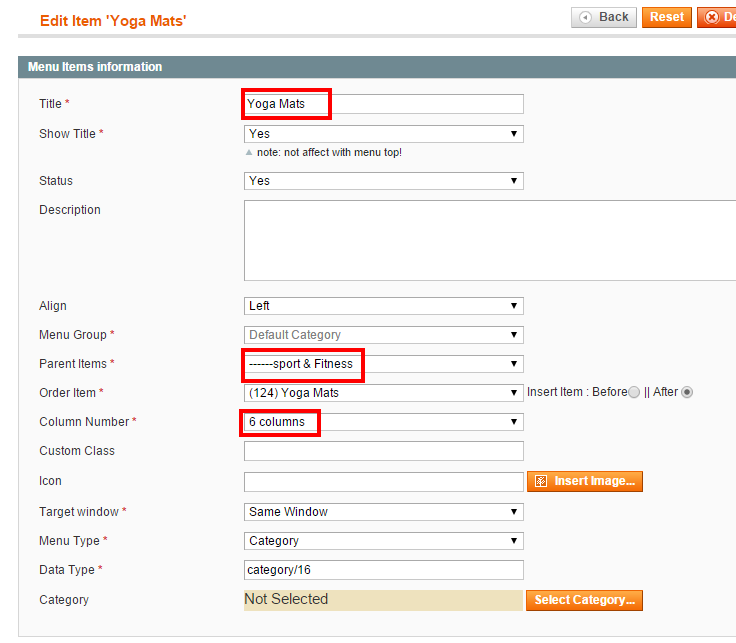Image resolution: width=736 pixels, height=643 pixels.
Task: Expand the Column Number dropdown
Action: 383,422
